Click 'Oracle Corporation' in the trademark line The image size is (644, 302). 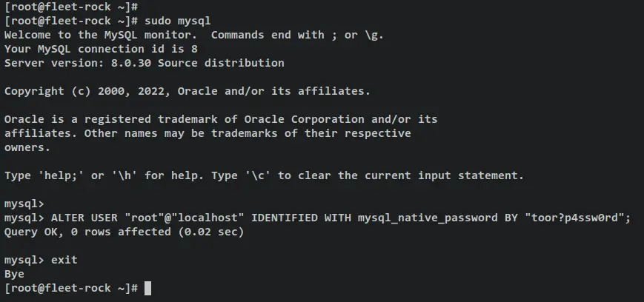[x=305, y=119]
